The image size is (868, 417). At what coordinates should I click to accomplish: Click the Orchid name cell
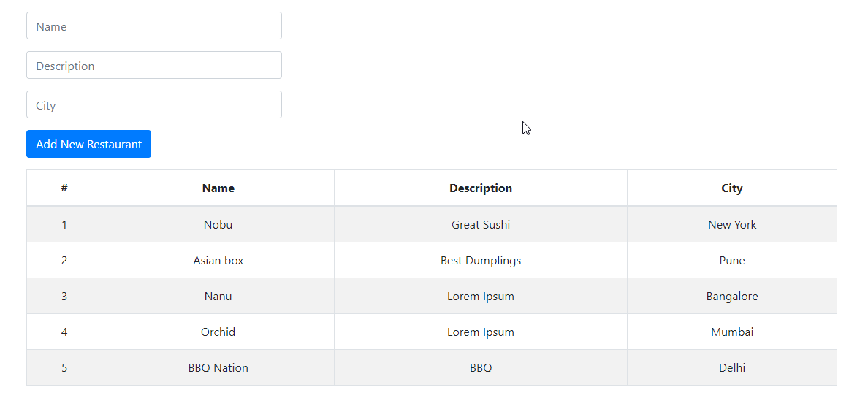pyautogui.click(x=218, y=332)
